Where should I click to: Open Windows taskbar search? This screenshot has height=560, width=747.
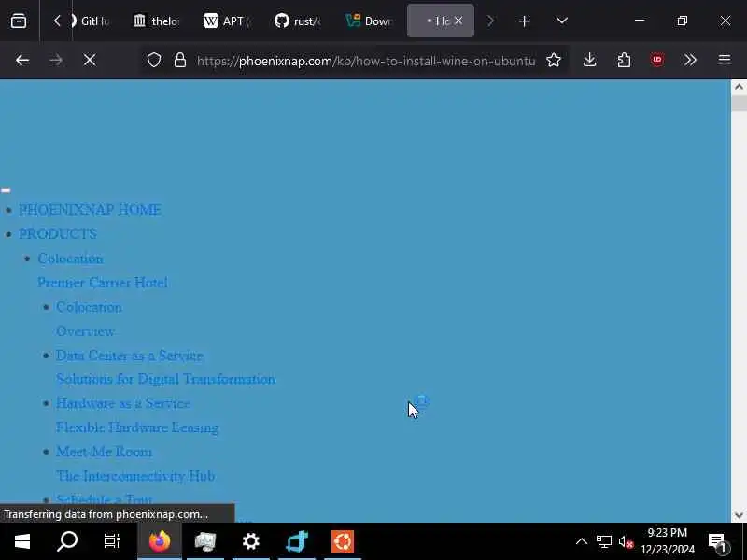(x=67, y=541)
